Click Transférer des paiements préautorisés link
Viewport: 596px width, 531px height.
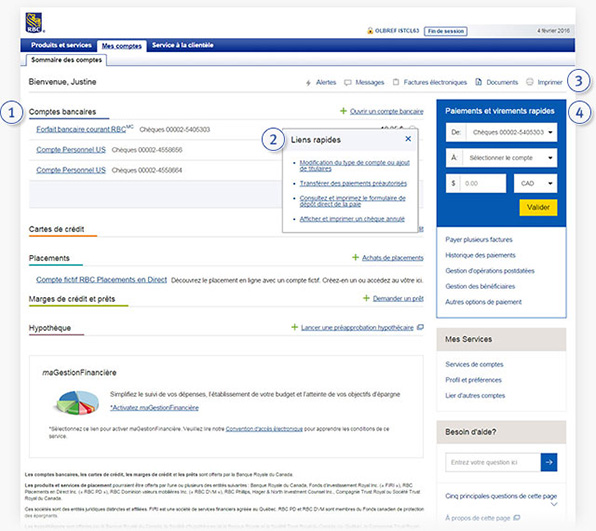353,183
